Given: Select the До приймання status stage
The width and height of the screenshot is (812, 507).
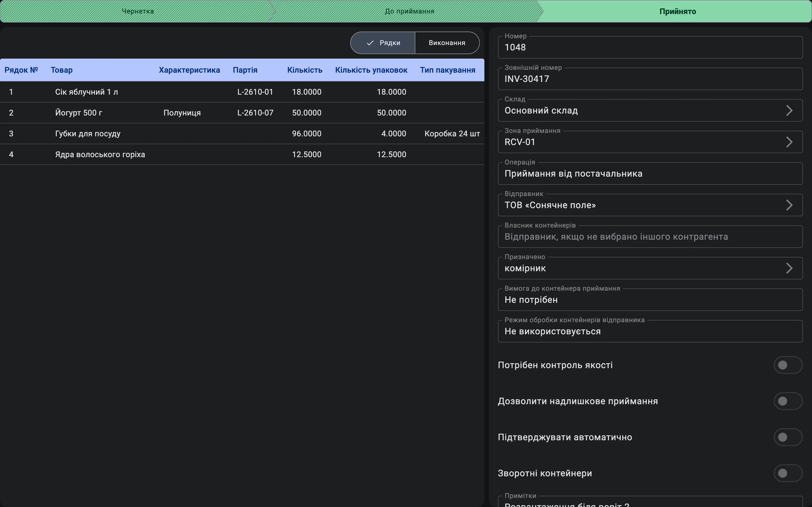Looking at the screenshot, I should coord(409,11).
